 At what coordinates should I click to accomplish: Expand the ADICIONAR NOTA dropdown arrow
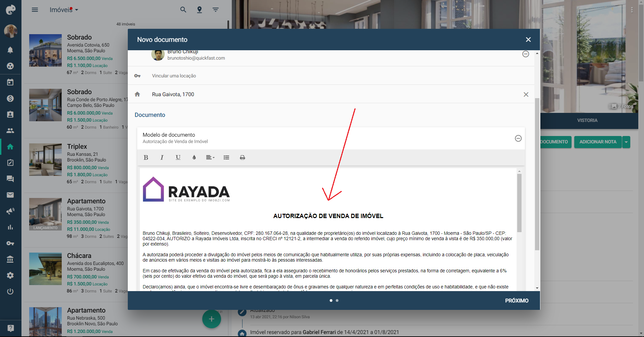point(626,142)
